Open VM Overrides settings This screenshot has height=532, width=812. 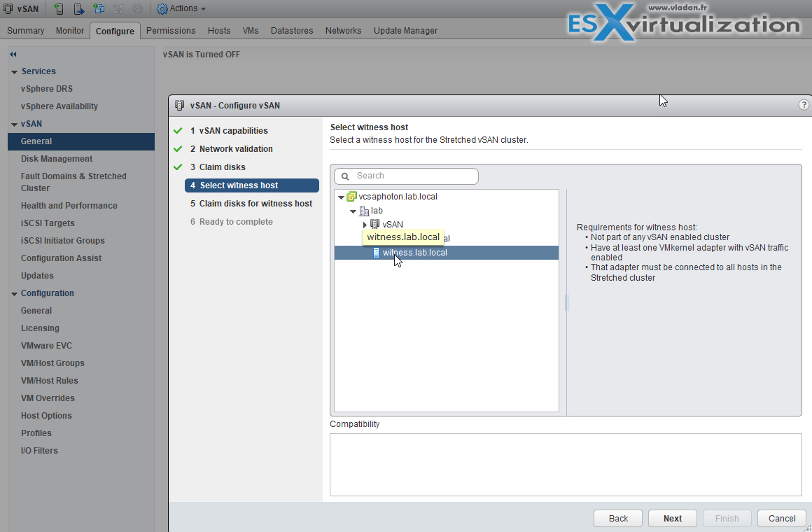pos(48,398)
